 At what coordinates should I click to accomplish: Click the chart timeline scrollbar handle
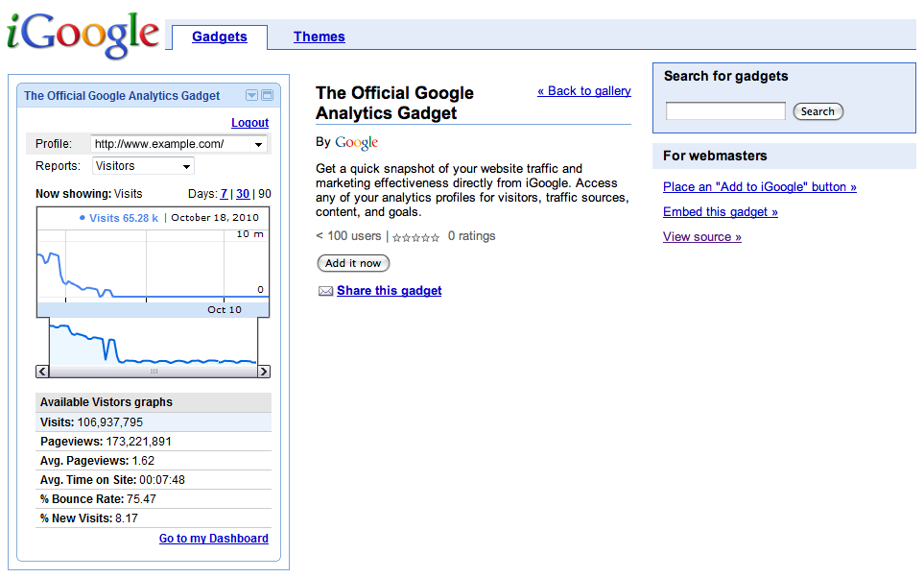[154, 371]
